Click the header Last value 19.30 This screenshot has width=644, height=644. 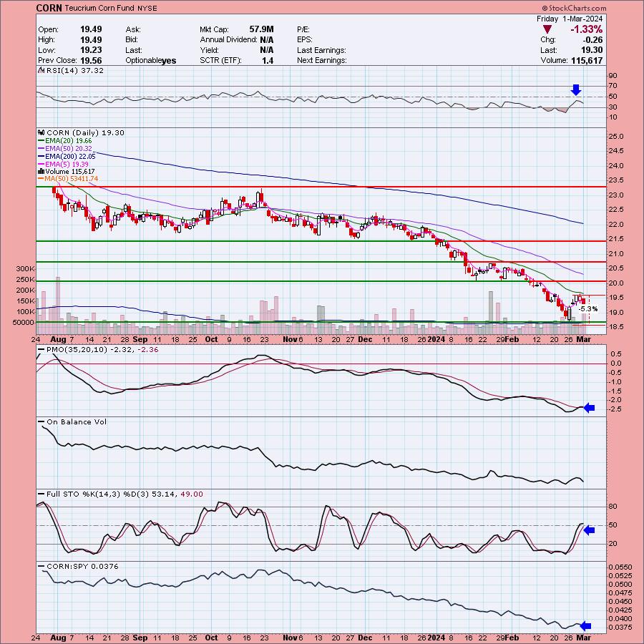tap(592, 50)
